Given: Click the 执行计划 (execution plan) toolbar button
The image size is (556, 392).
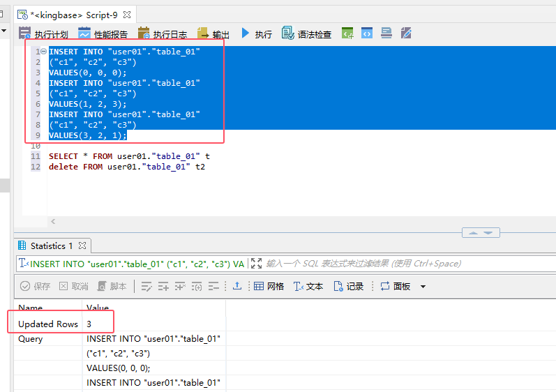Looking at the screenshot, I should tap(44, 33).
